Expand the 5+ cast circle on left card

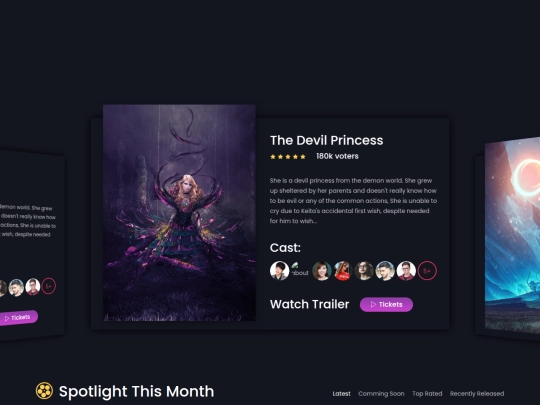point(49,286)
